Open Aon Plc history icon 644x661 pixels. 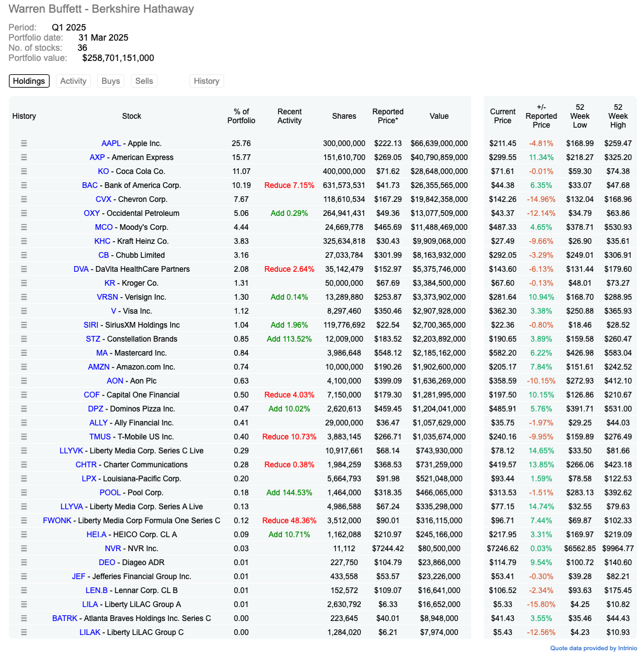click(x=24, y=381)
